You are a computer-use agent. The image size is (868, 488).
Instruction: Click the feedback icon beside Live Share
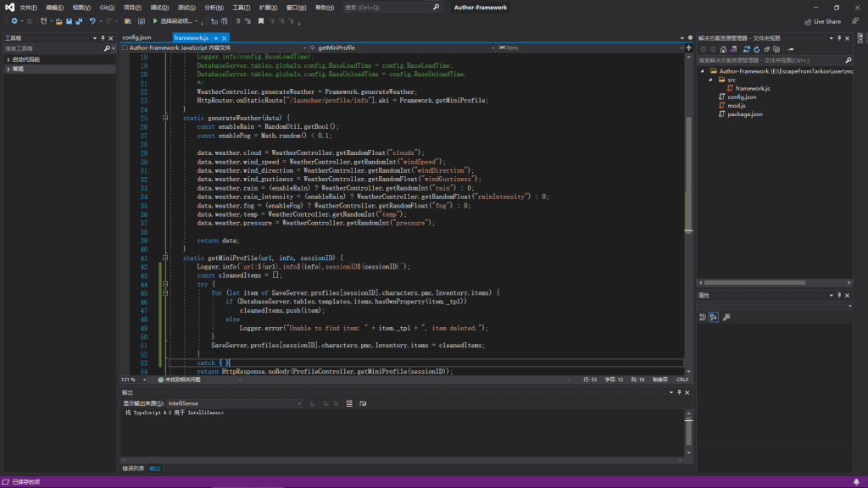tap(855, 21)
